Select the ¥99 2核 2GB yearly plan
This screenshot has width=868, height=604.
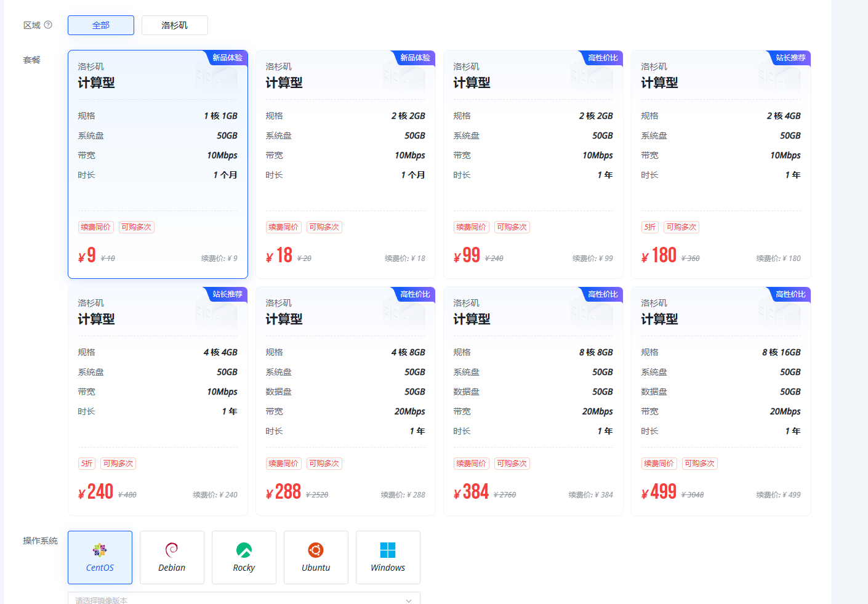[x=533, y=164]
